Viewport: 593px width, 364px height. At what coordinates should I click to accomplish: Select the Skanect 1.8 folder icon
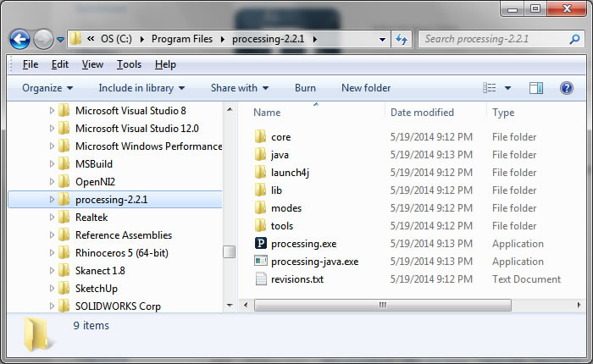pos(64,271)
